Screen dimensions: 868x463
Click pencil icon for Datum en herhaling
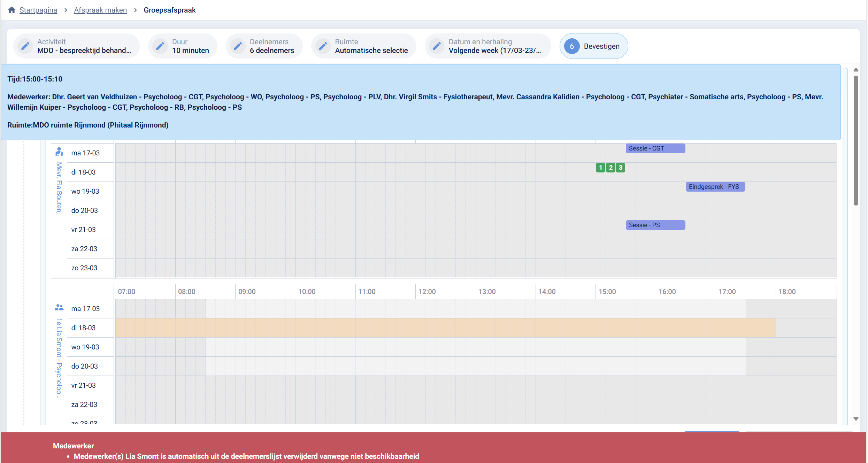436,46
